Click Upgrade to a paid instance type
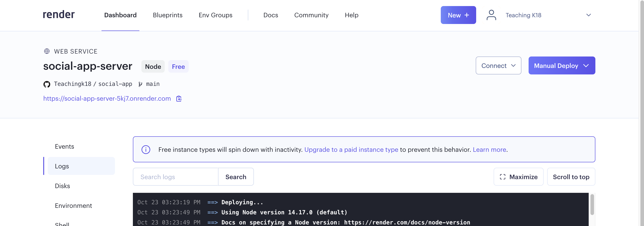 click(351, 150)
